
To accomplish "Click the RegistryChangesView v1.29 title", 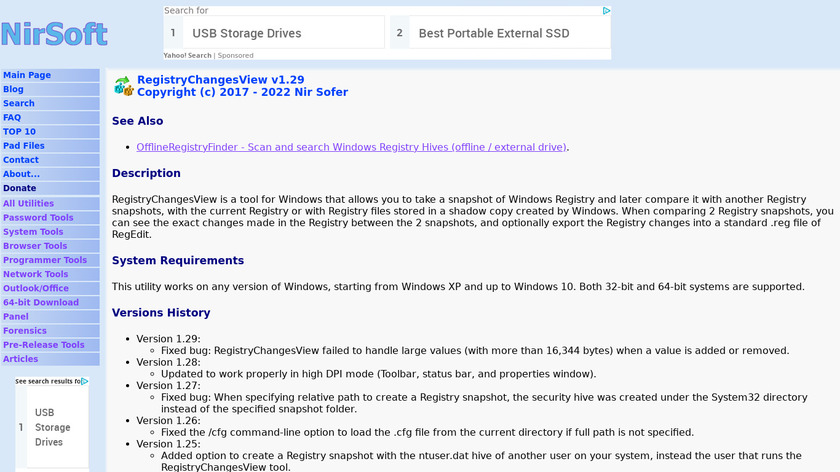I will [221, 80].
